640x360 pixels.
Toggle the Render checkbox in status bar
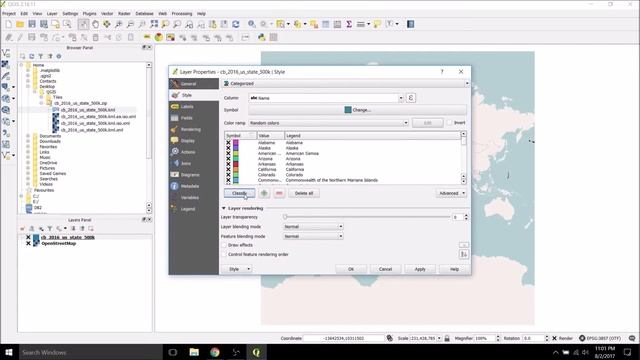click(554, 338)
